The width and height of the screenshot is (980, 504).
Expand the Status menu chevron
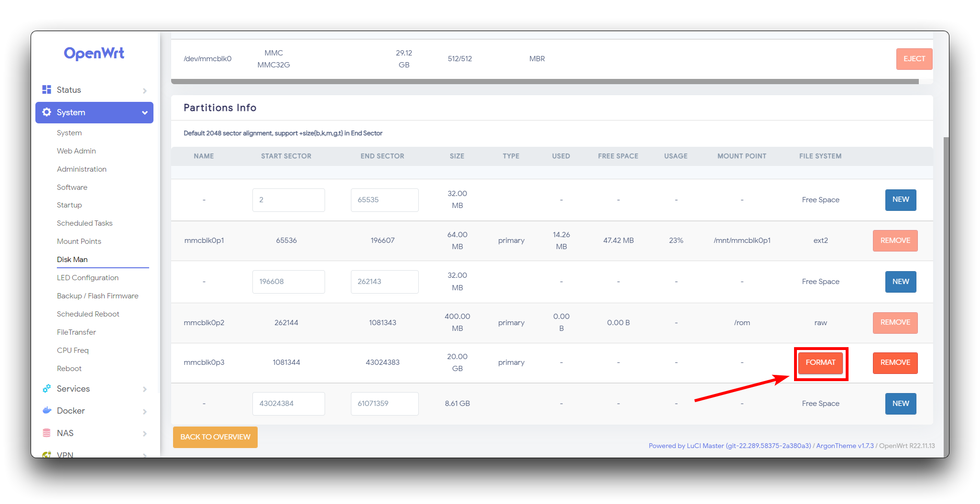pos(144,90)
